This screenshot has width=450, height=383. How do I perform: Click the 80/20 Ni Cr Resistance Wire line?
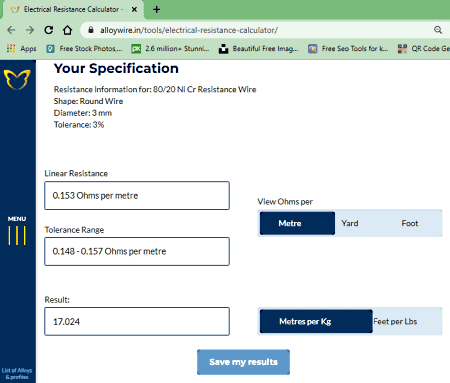click(155, 89)
